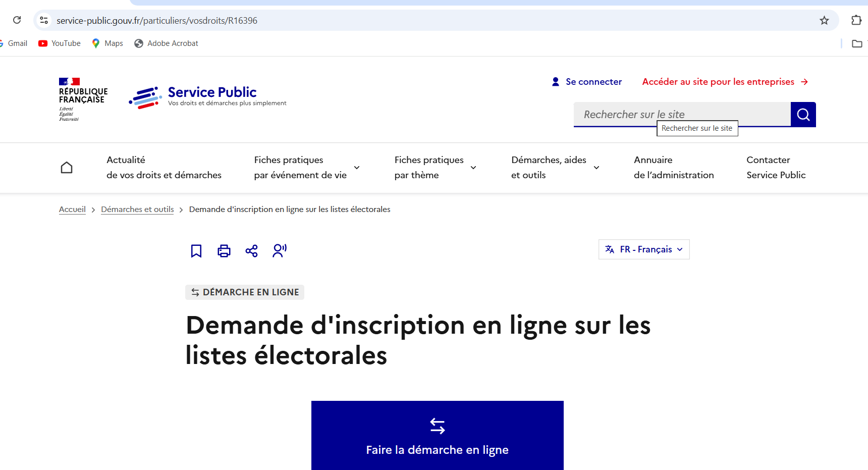The image size is (868, 470).
Task: Activate the read-aloud speech icon
Action: point(280,250)
